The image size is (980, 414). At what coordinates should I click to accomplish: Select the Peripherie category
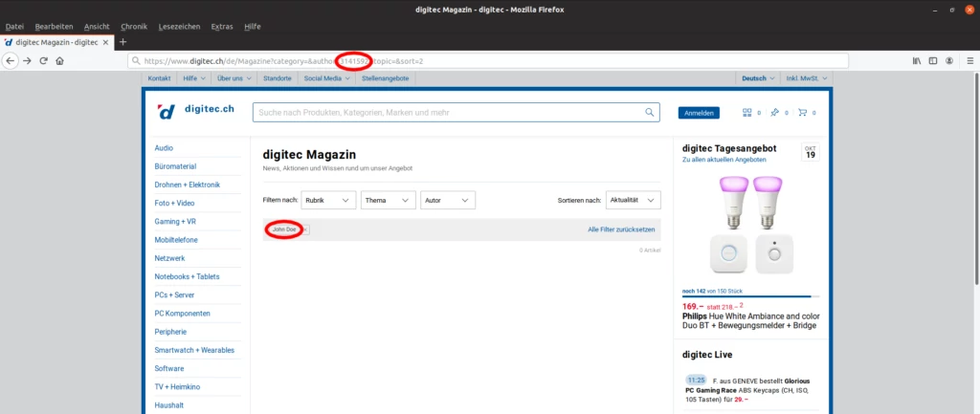coord(170,332)
